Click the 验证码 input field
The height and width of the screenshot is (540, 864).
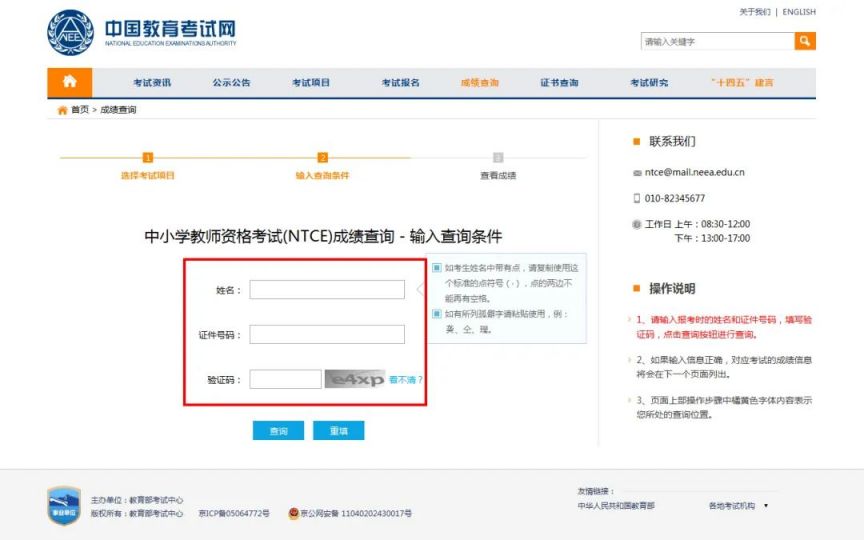[285, 379]
